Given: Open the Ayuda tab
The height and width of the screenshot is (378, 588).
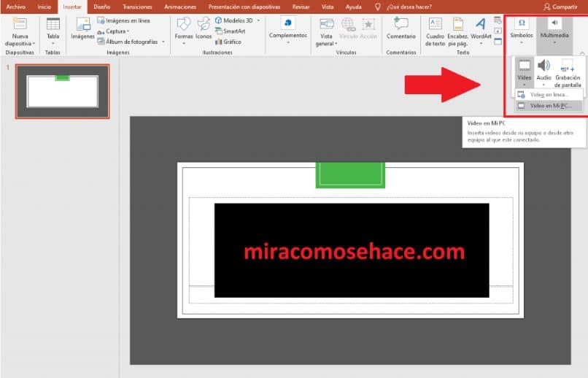Looking at the screenshot, I should 353,7.
